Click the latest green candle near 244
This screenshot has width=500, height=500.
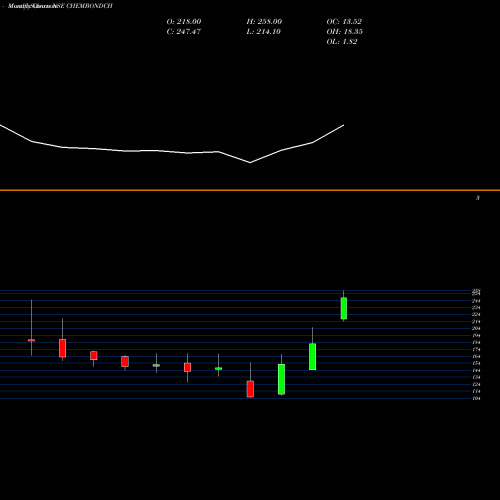[x=344, y=308]
